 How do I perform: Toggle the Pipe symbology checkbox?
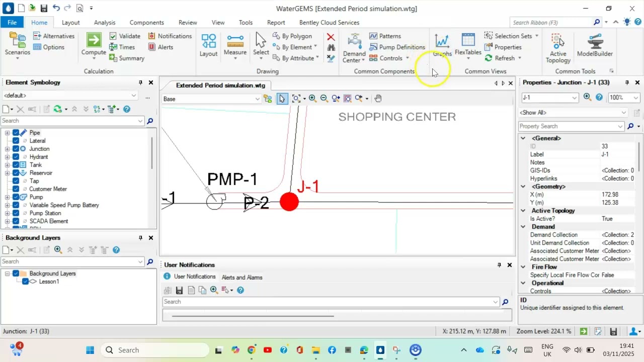pyautogui.click(x=16, y=133)
